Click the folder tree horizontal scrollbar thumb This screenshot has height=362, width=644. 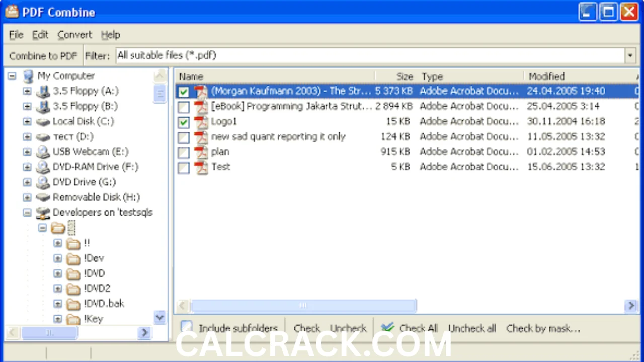tap(49, 332)
